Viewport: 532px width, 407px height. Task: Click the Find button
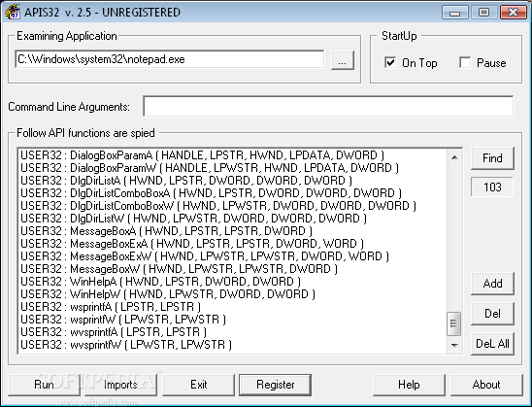[492, 158]
